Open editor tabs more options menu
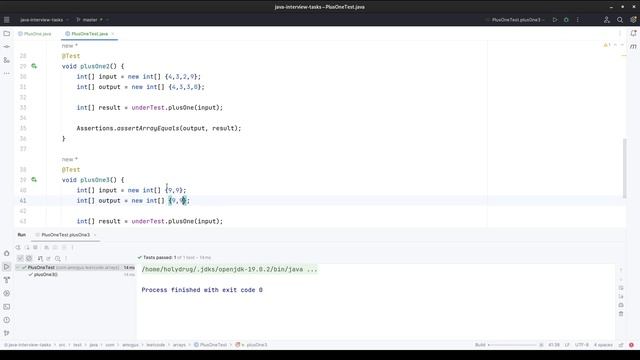The image size is (640, 360). [620, 34]
